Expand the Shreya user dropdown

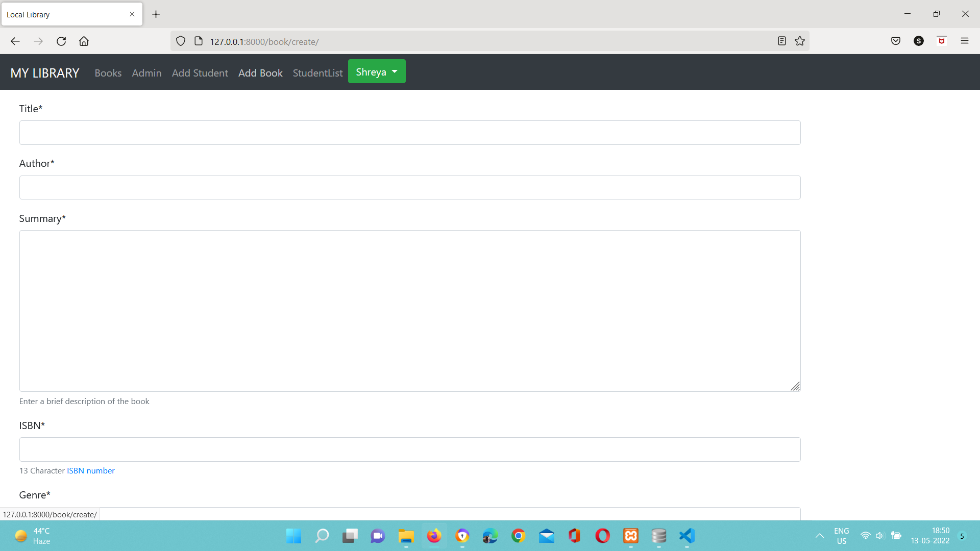click(x=377, y=72)
